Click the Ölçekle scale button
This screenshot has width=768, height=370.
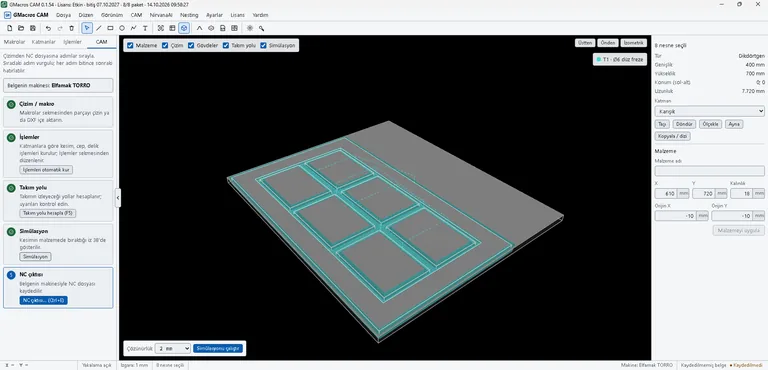pos(710,124)
